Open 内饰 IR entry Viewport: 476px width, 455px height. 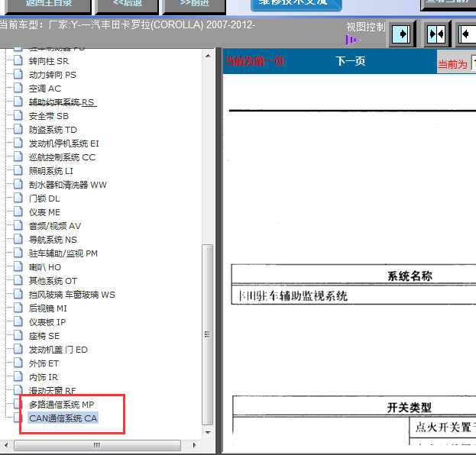coord(44,377)
